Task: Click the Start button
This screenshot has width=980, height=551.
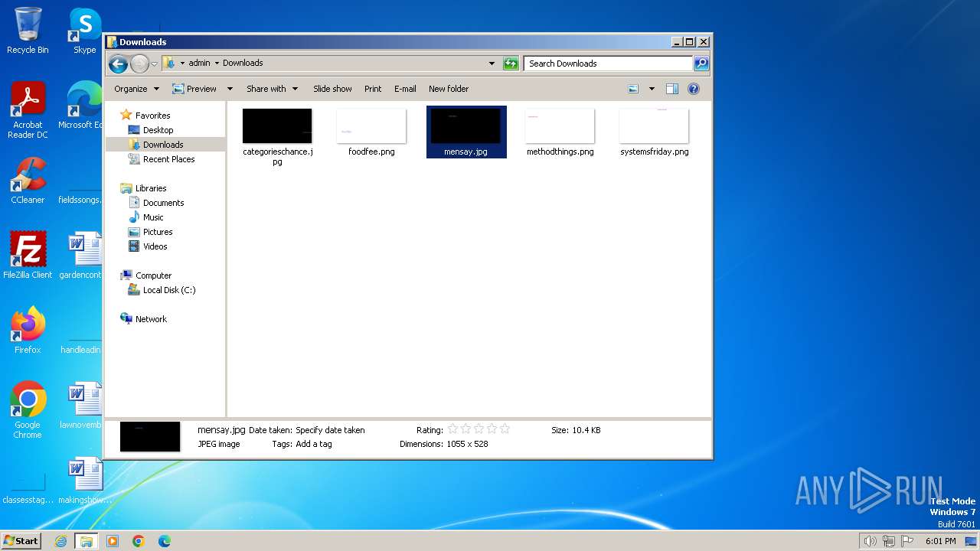Action: coord(21,540)
